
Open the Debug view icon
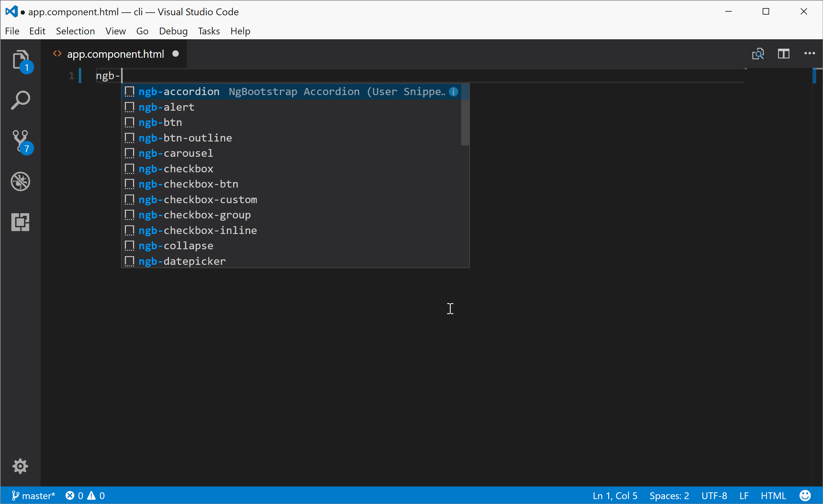click(x=21, y=182)
